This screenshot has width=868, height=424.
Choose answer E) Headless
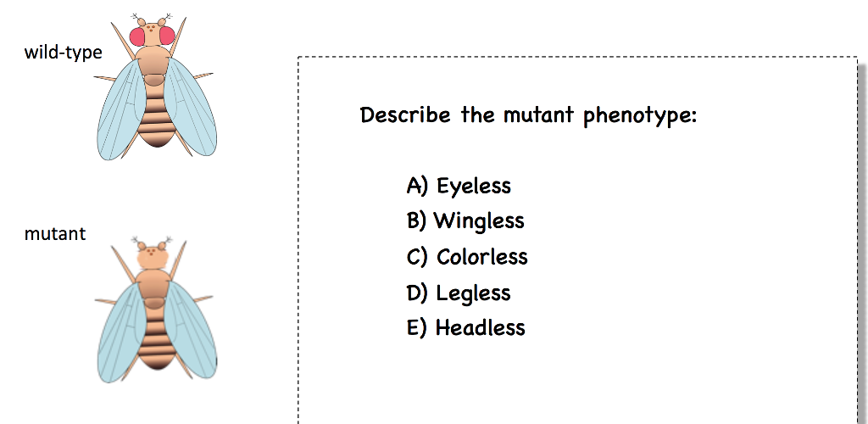[x=466, y=328]
